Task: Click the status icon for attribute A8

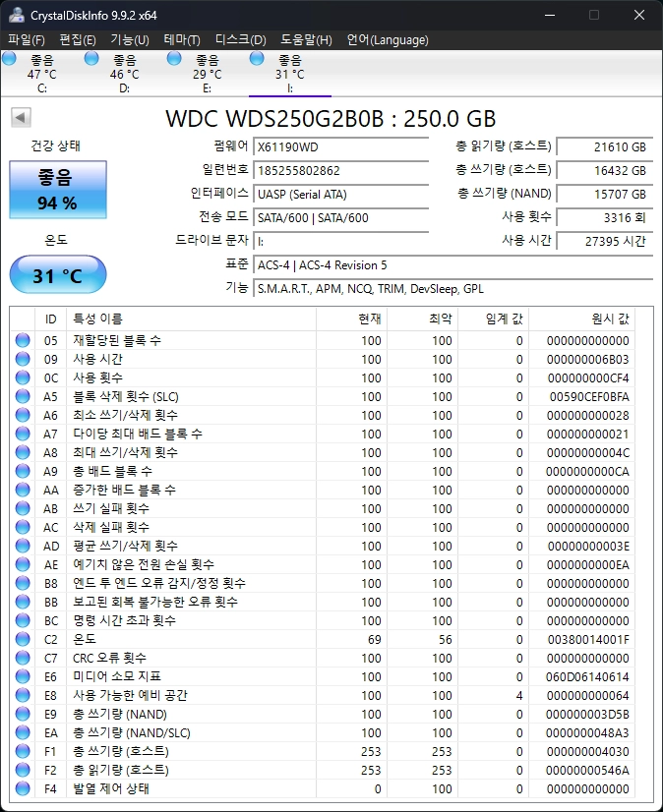Action: [x=23, y=452]
